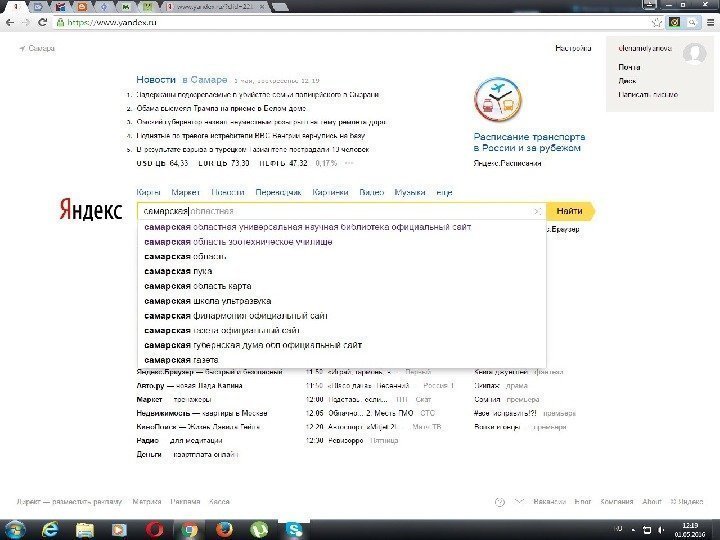Click the Найти search button
Screen dimensions: 720x540
[570, 211]
